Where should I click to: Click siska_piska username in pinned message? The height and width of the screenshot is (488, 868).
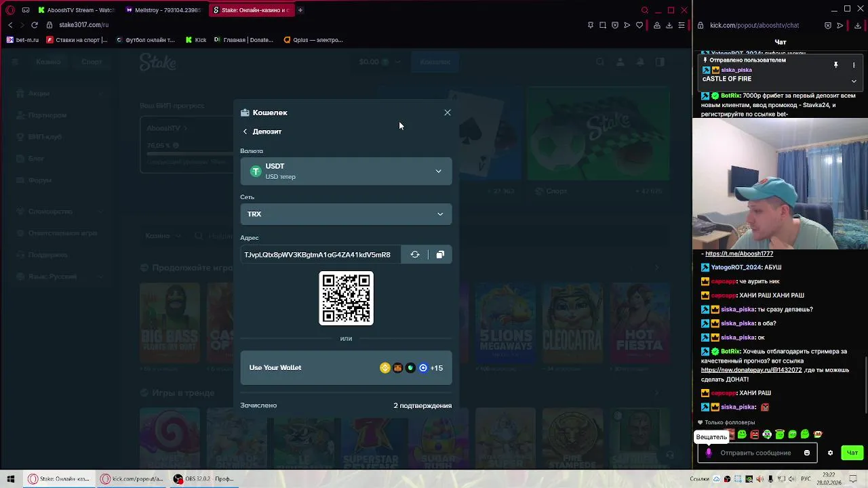click(736, 70)
